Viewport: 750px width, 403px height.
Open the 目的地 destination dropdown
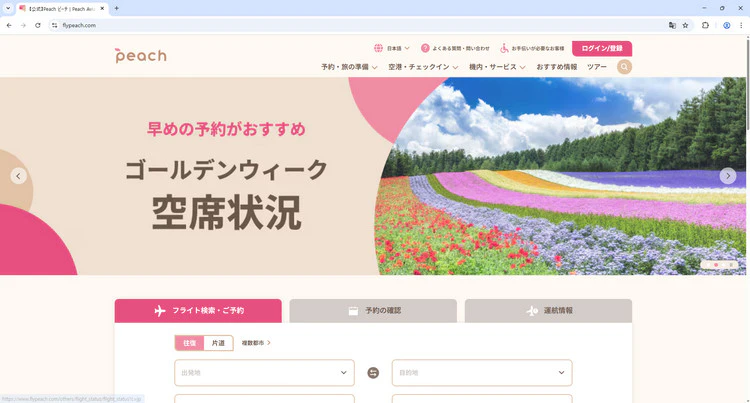click(482, 373)
